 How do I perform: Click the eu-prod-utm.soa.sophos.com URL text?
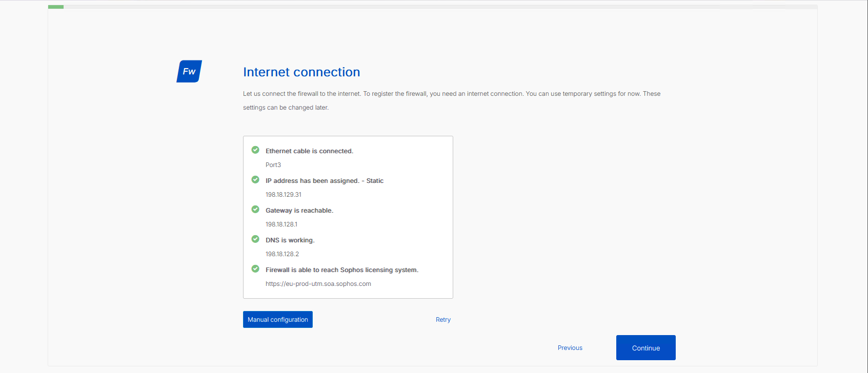[x=318, y=284]
